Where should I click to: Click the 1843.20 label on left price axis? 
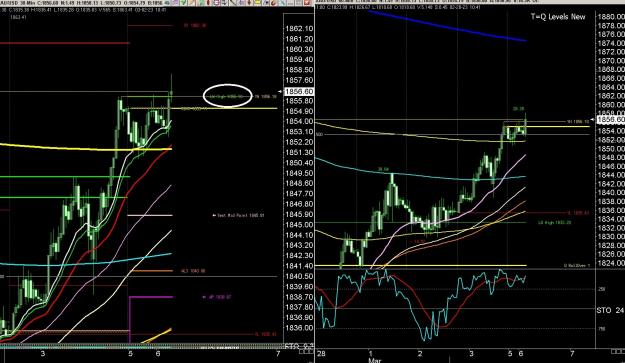pyautogui.click(x=299, y=245)
